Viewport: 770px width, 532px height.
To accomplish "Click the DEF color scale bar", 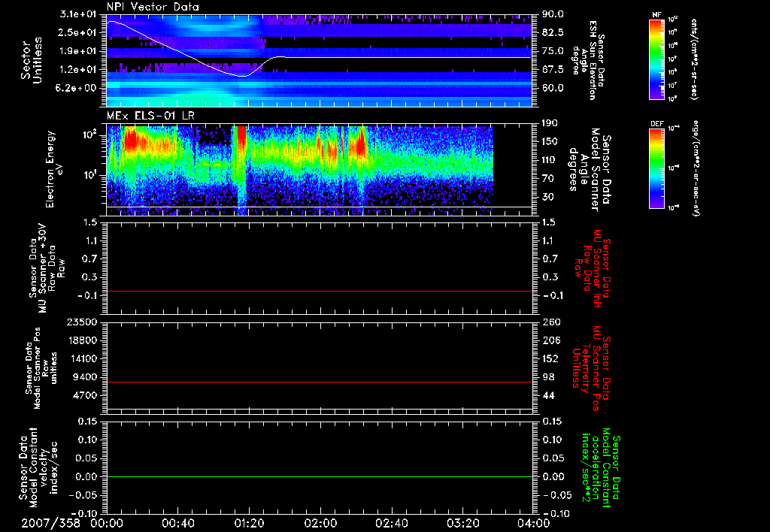I will click(657, 168).
